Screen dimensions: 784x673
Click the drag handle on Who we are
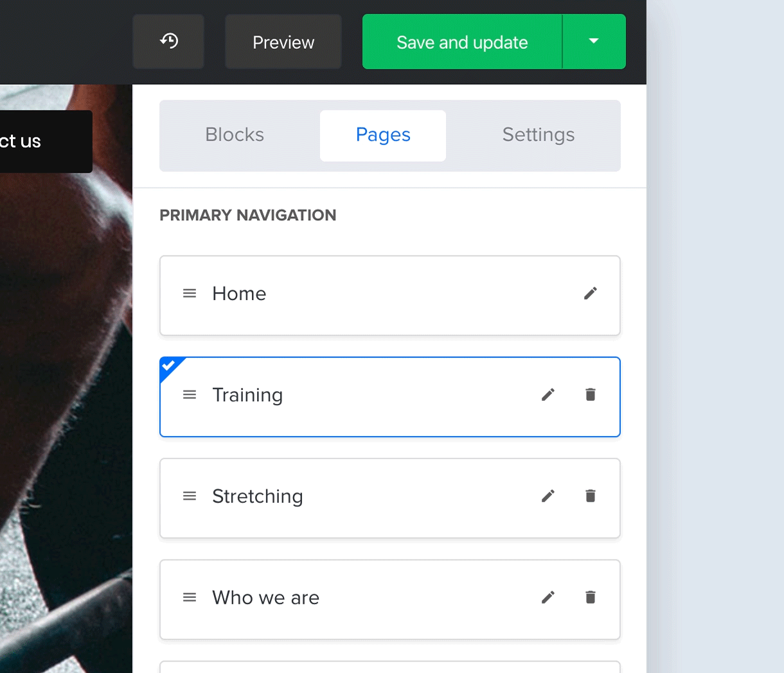click(190, 597)
